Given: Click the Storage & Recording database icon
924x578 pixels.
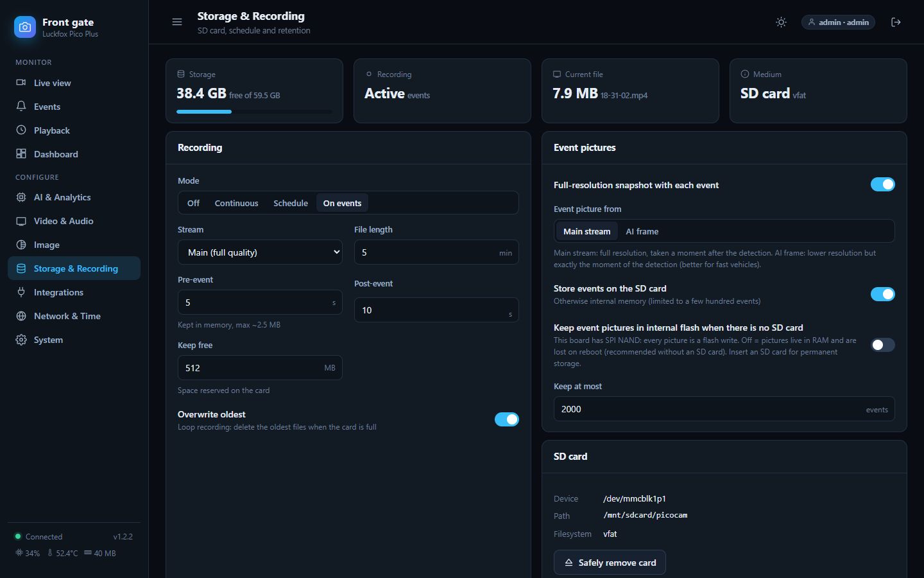Looking at the screenshot, I should 21,268.
